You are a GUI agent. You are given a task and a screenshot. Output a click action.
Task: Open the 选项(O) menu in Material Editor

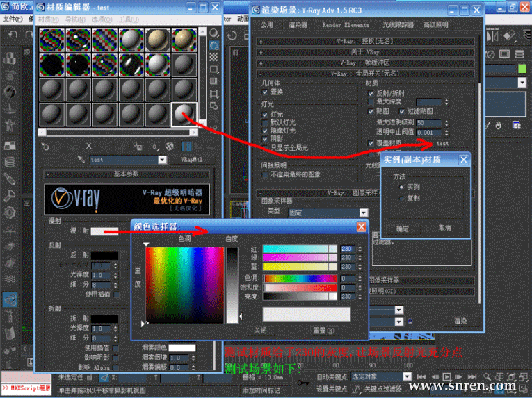102,19
